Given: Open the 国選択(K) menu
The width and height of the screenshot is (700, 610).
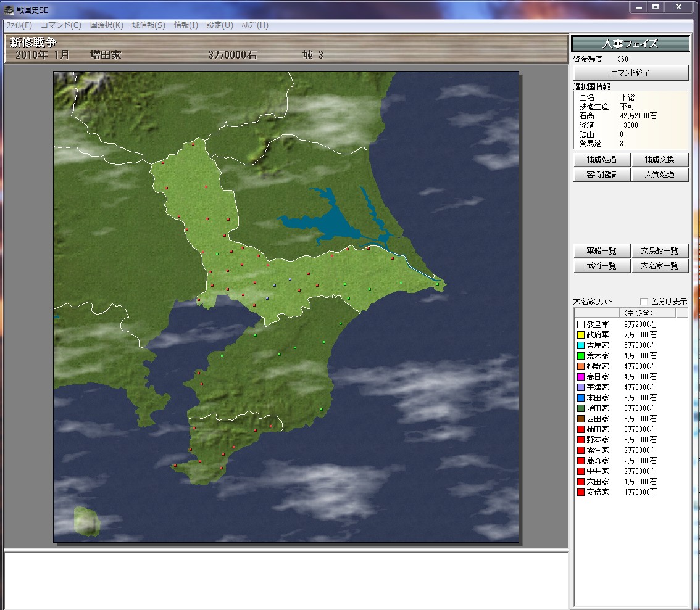Looking at the screenshot, I should (x=106, y=25).
